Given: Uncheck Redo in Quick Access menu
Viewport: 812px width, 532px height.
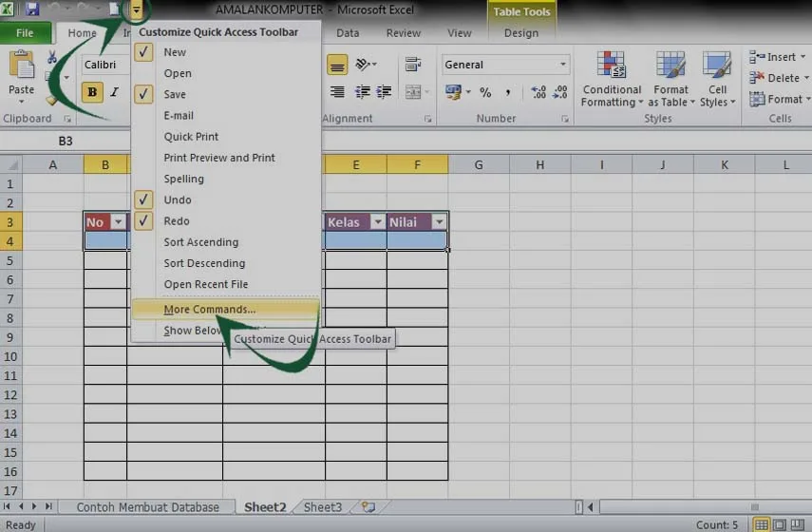Looking at the screenshot, I should [x=226, y=221].
